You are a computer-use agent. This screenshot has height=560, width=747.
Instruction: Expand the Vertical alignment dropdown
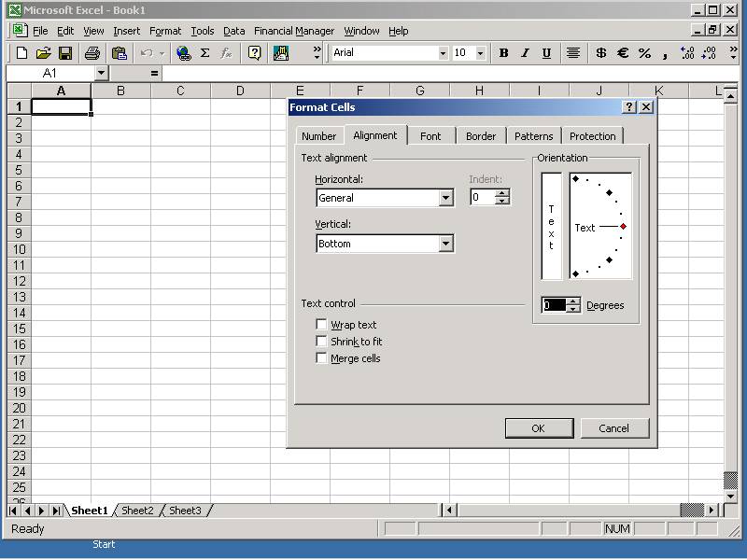point(445,244)
